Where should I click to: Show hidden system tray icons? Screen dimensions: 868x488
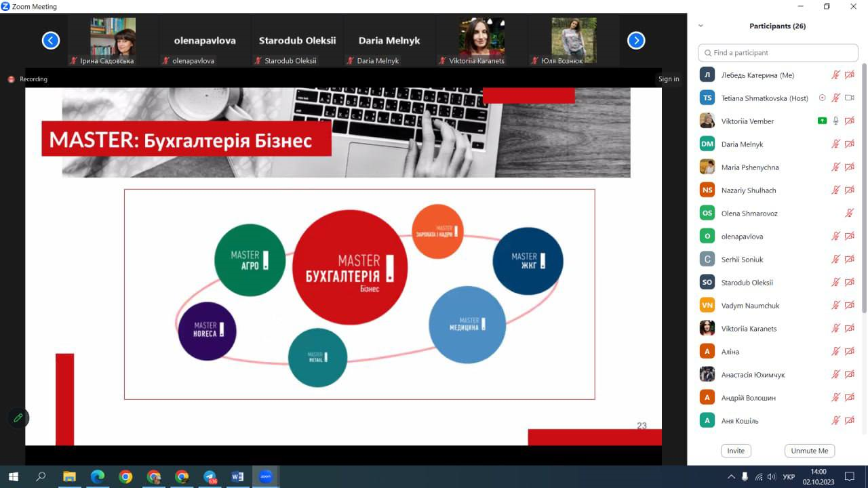(x=731, y=476)
